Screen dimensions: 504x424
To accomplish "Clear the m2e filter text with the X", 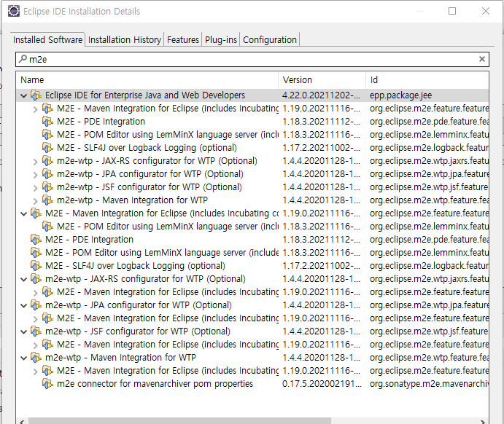I will 482,59.
